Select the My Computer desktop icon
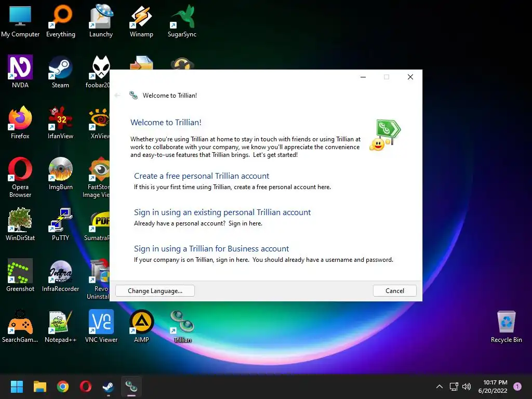Screen dimensions: 532x399 tap(20, 21)
